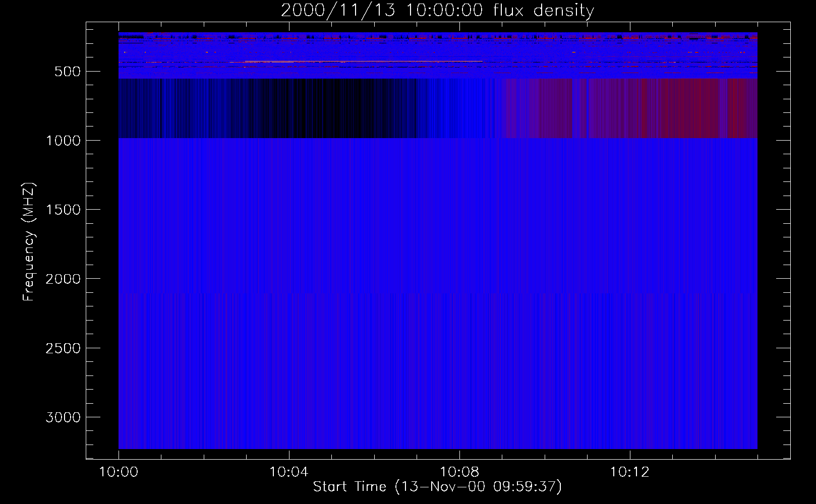The image size is (816, 504).
Task: Click the 1000 frequency tick label
Action: tap(63, 141)
